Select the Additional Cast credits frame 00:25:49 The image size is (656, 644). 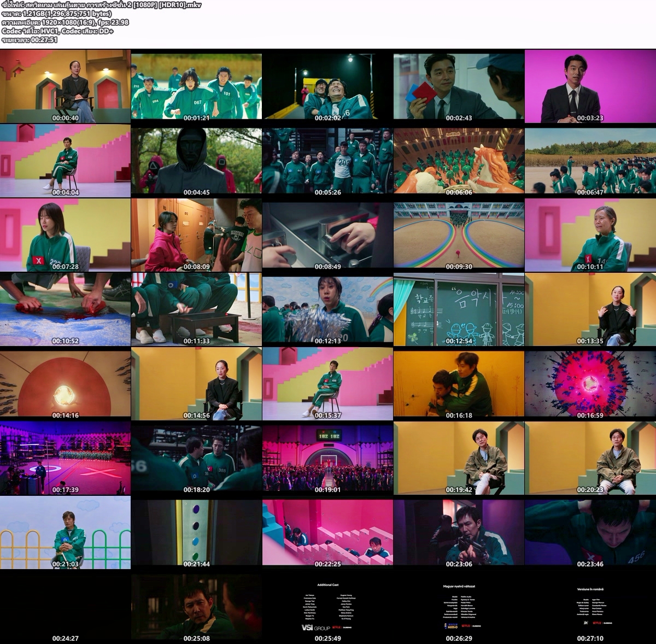pos(327,607)
